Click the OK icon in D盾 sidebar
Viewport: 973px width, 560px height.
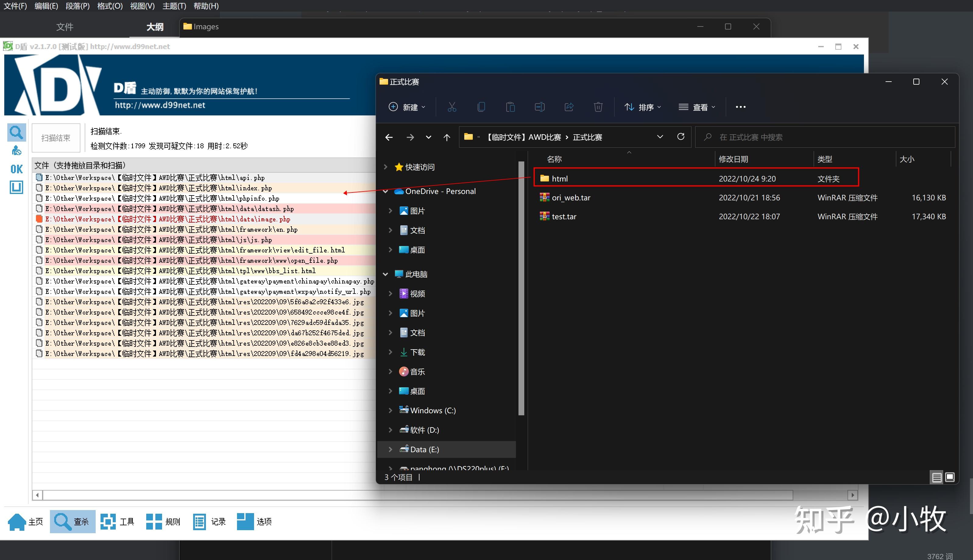click(16, 169)
